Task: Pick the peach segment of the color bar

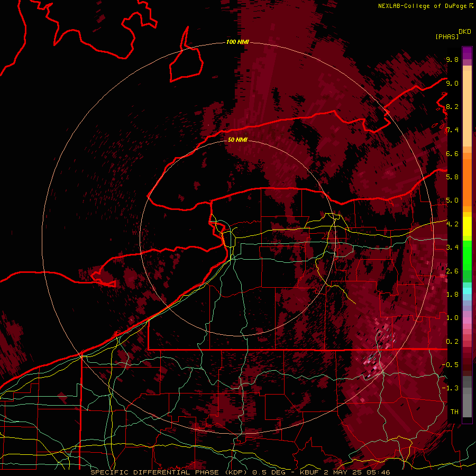Action: click(467, 108)
